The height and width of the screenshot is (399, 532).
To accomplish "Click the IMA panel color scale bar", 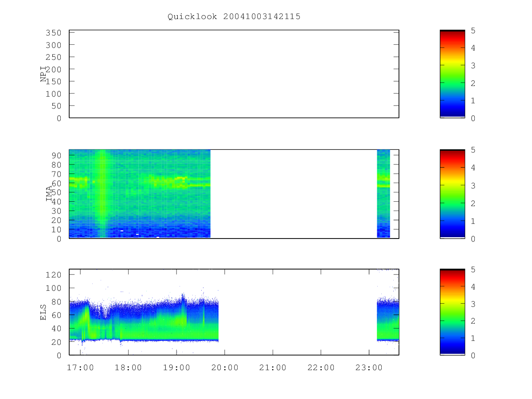I will coord(452,194).
